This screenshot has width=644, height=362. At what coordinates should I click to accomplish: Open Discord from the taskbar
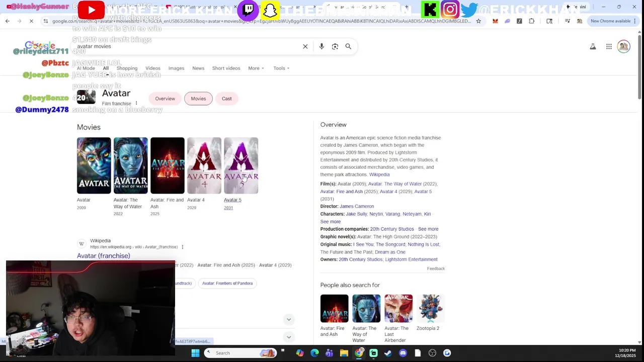click(x=403, y=353)
